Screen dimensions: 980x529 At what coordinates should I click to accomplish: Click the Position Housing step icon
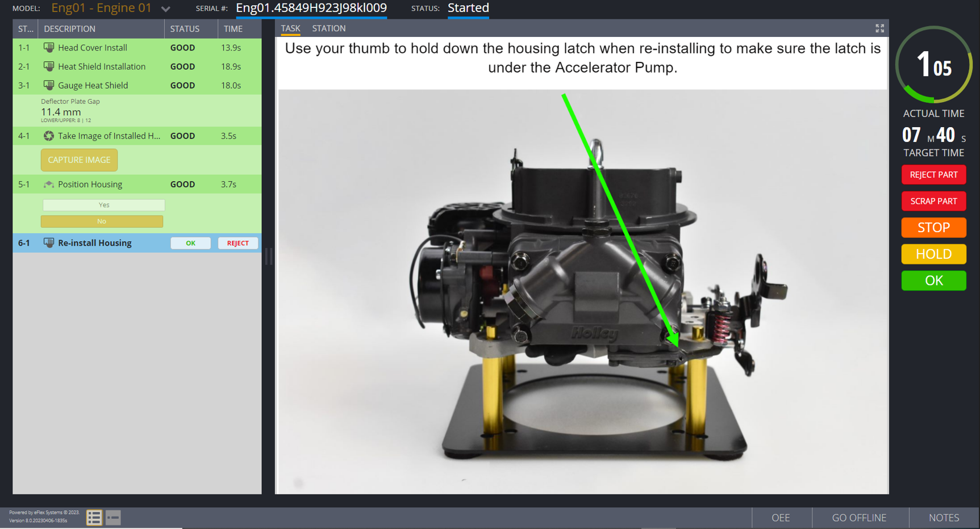pyautogui.click(x=49, y=184)
